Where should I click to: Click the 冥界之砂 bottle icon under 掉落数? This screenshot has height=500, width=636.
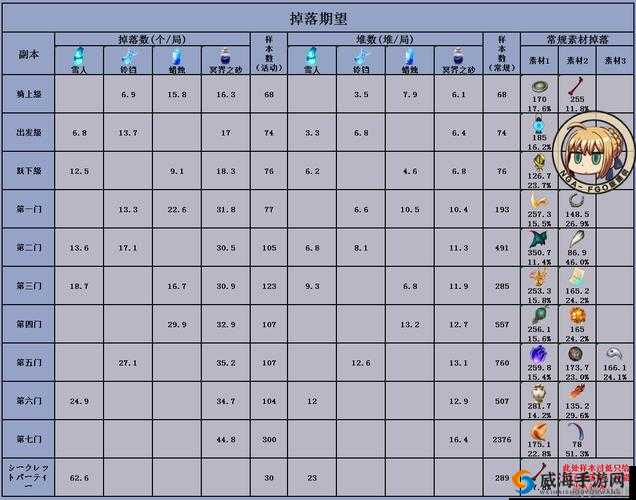(226, 57)
